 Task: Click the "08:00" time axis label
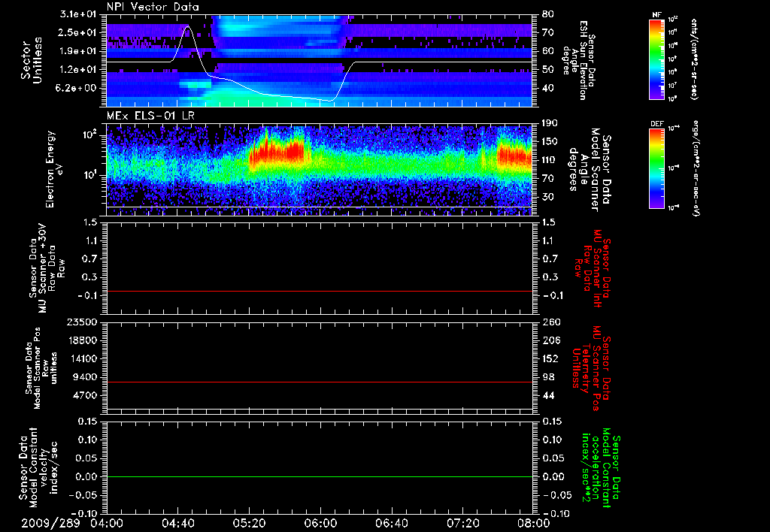[534, 523]
